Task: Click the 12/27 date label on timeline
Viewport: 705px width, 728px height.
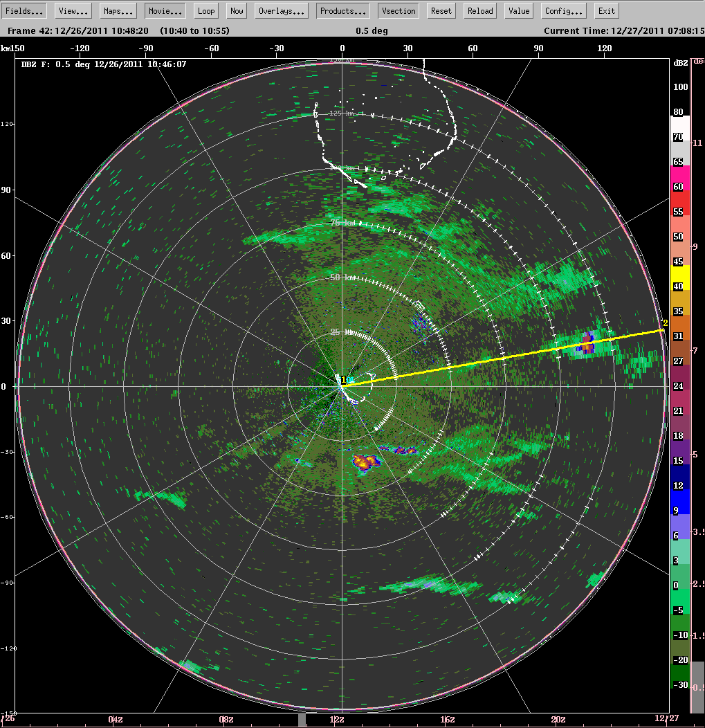Action: (666, 718)
